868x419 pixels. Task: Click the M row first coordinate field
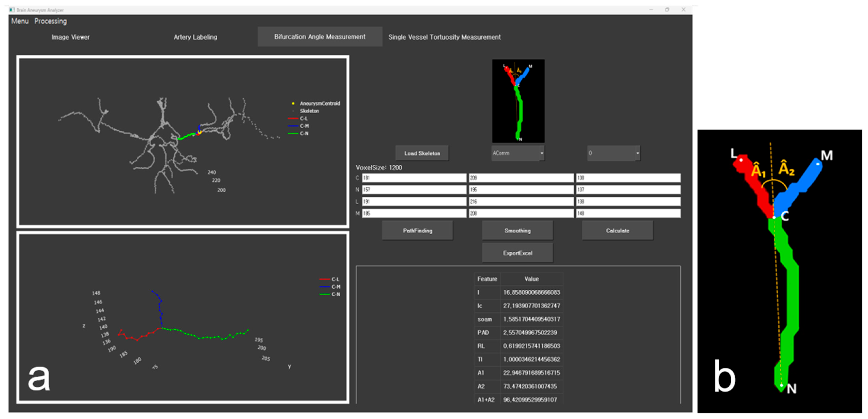pyautogui.click(x=414, y=213)
